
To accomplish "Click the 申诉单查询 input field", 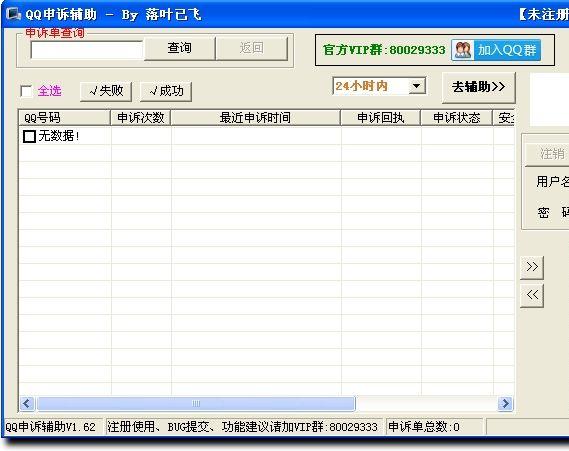I will (87, 50).
